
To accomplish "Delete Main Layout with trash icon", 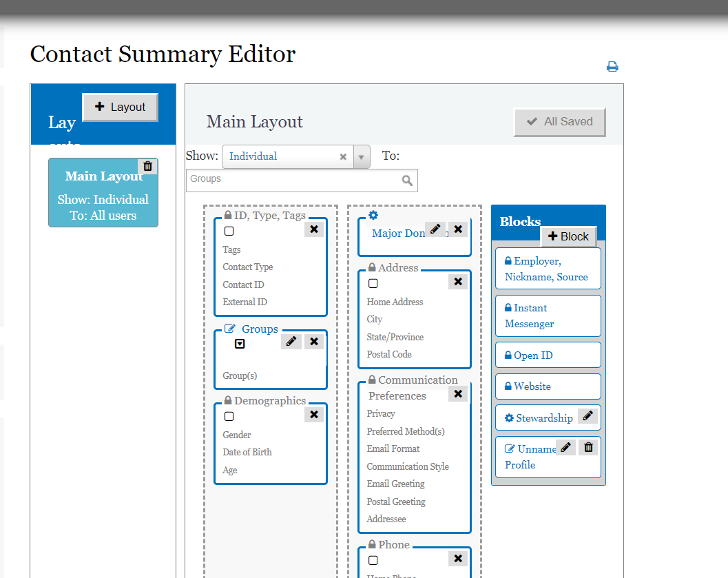I will [147, 166].
